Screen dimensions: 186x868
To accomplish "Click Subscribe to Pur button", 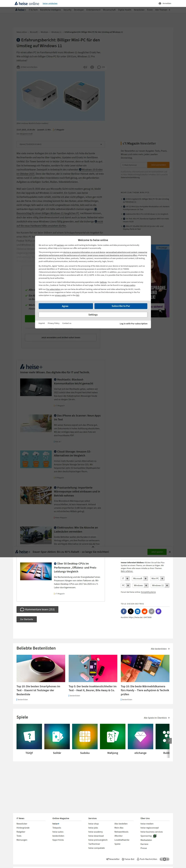I will (121, 306).
